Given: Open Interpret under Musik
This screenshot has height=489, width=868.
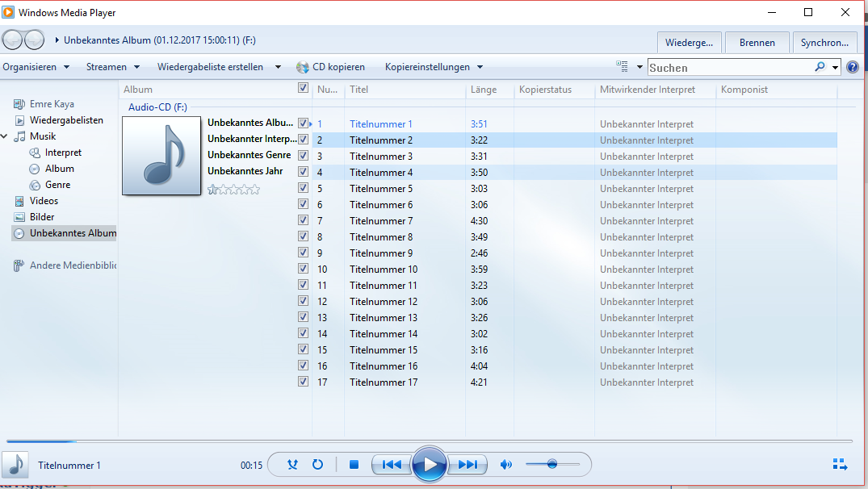Looking at the screenshot, I should [63, 153].
